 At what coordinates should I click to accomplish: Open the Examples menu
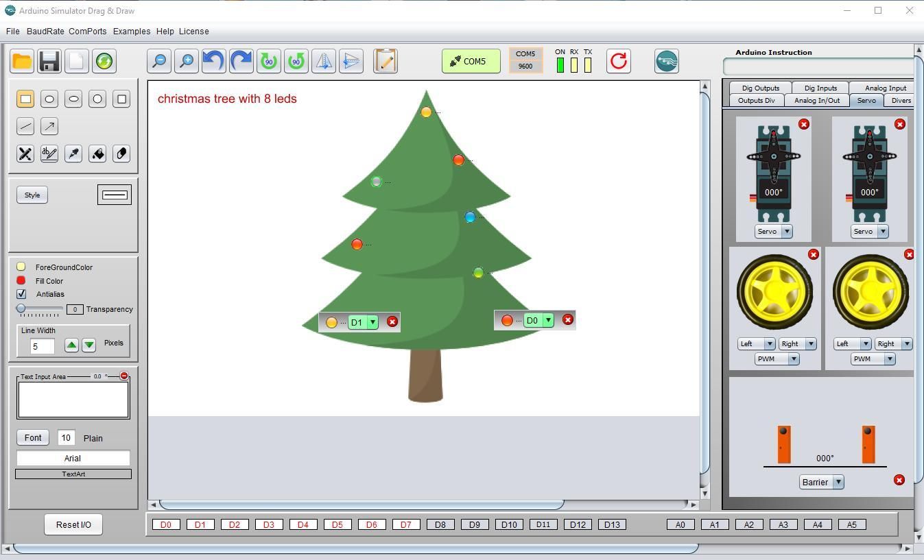pos(131,31)
